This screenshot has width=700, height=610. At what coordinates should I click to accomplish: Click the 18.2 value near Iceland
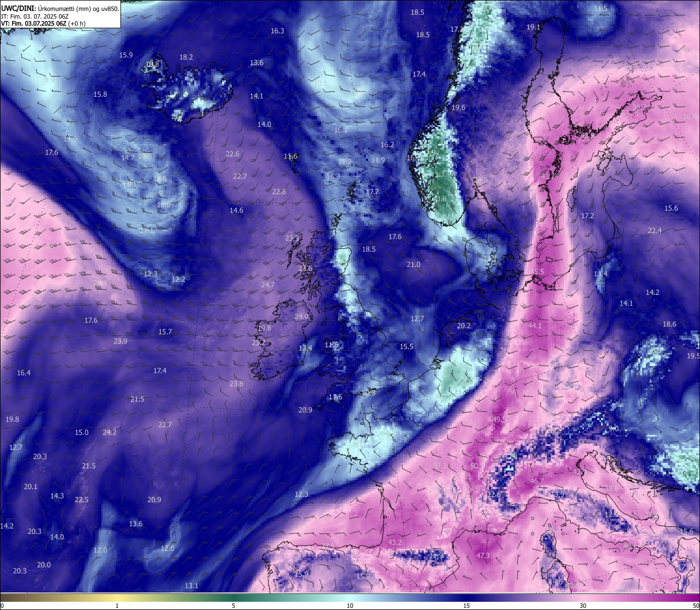pyautogui.click(x=186, y=57)
